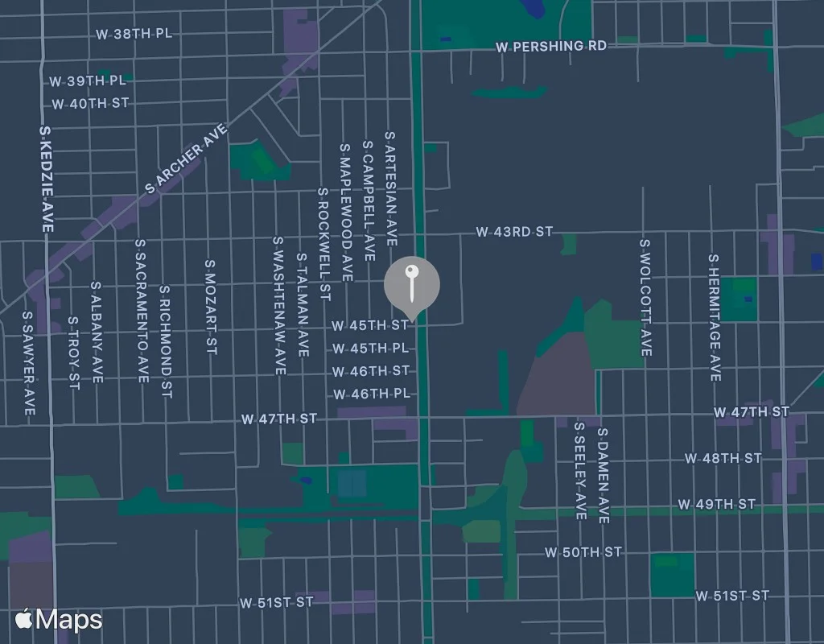Click the S MOZART ST label
This screenshot has height=644, width=824.
pyautogui.click(x=211, y=307)
